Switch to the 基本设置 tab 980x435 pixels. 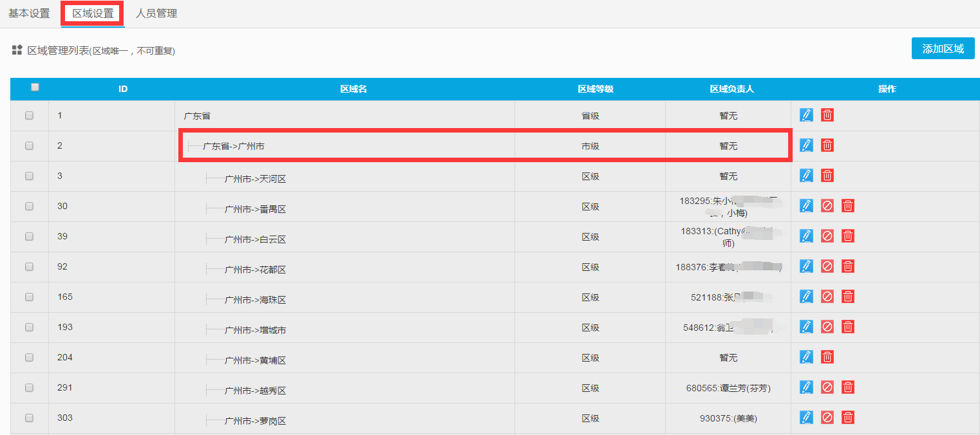tap(29, 14)
